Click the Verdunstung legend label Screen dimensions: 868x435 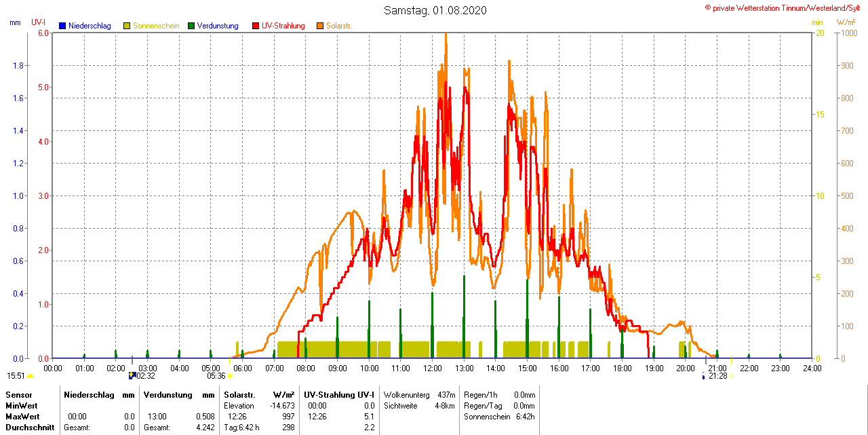click(218, 26)
